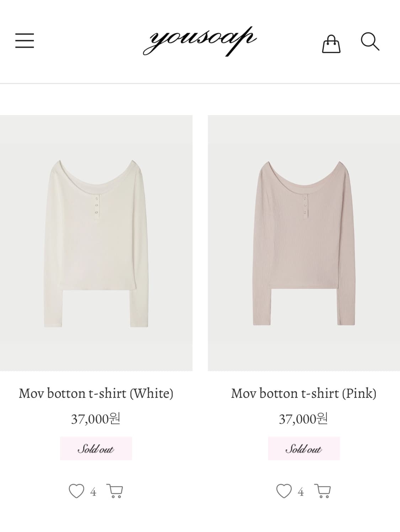The image size is (400, 532).
Task: Like the White t-shirt with heart
Action: pyautogui.click(x=76, y=491)
